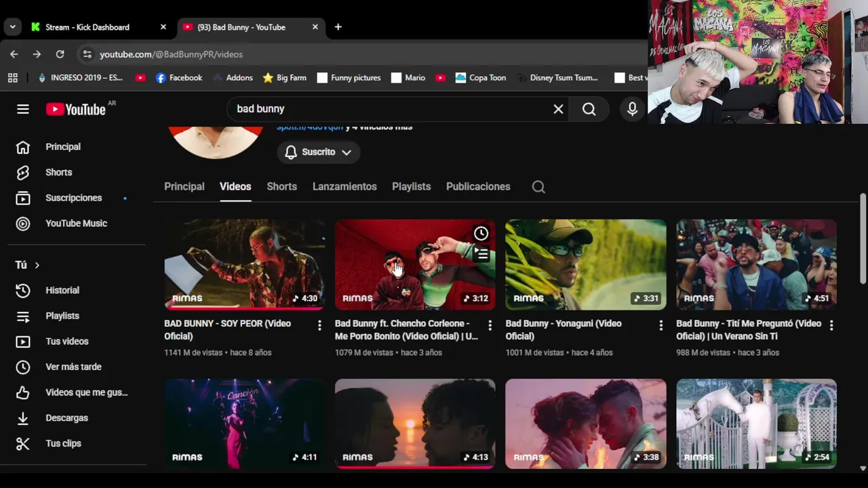The width and height of the screenshot is (868, 488).
Task: Start voice search with microphone
Action: (632, 109)
